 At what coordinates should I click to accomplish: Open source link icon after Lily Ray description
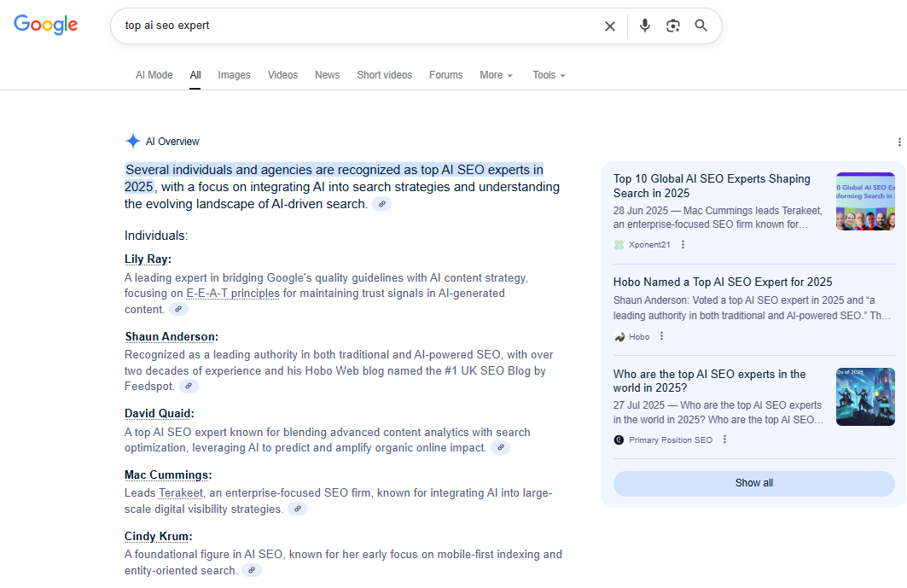(x=178, y=310)
